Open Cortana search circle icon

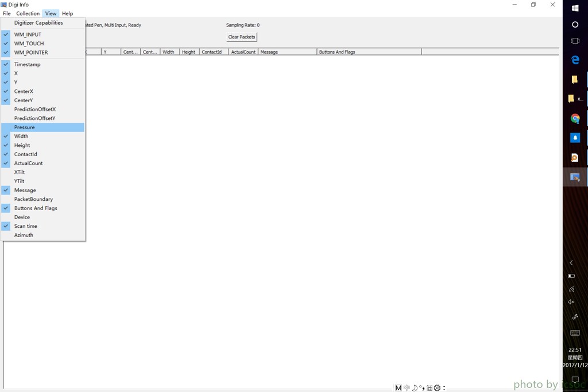tap(575, 25)
